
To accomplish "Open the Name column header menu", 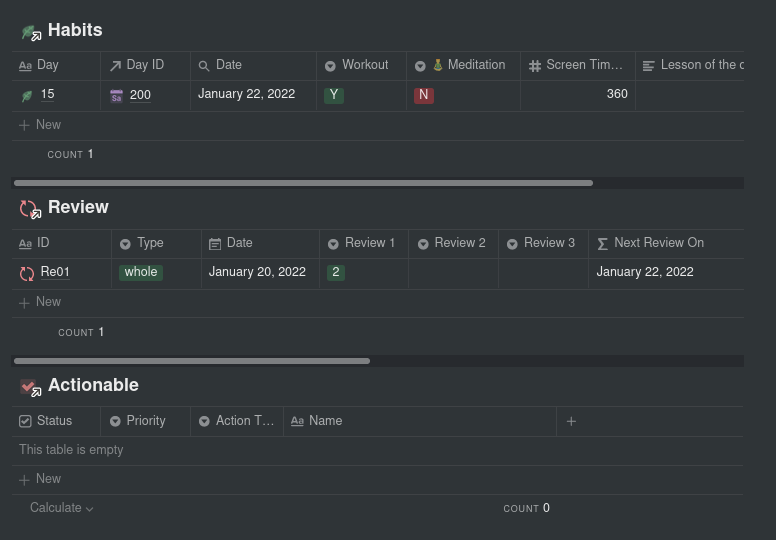I will (420, 421).
